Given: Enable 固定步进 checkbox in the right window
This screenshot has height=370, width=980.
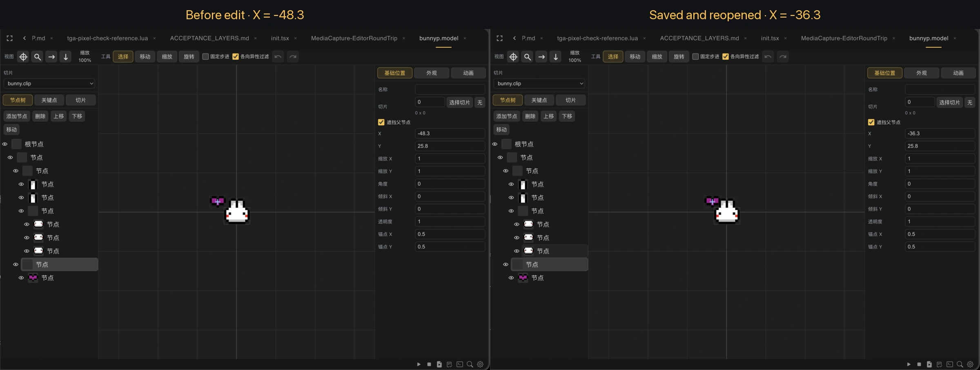Looking at the screenshot, I should coord(696,56).
